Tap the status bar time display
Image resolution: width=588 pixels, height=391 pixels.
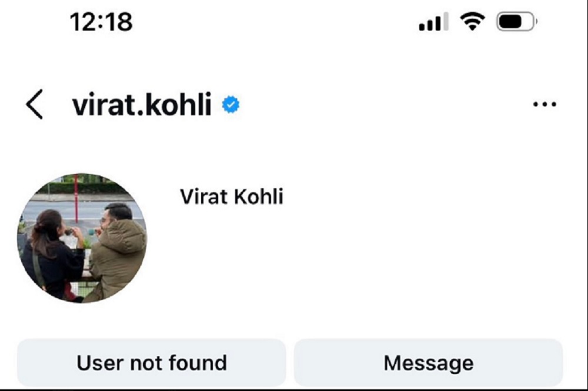(x=101, y=22)
